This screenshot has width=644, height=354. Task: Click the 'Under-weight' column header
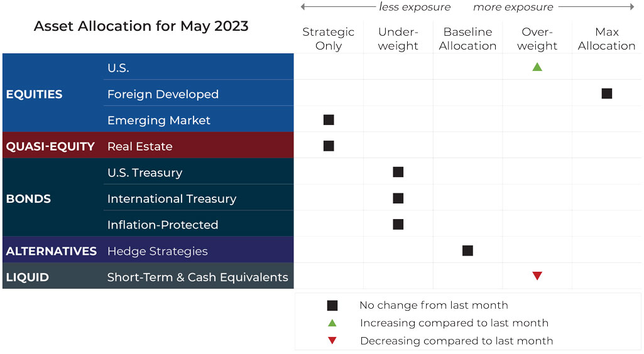pos(398,38)
